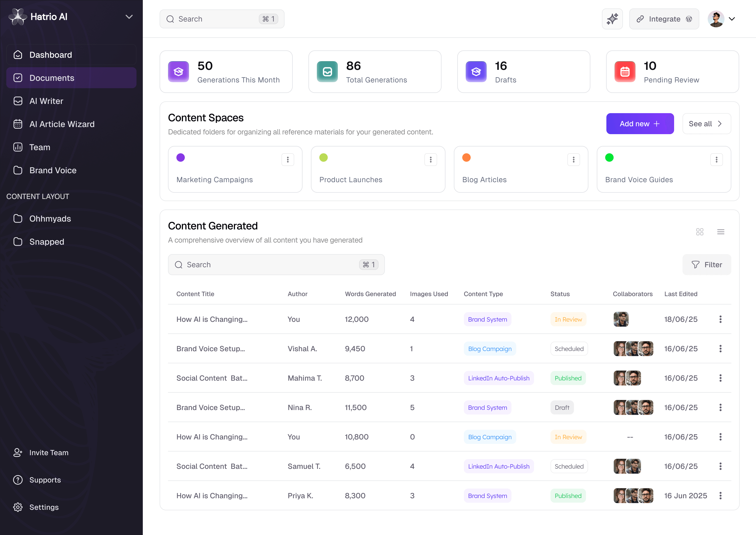
Task: Open Marketing Campaigns three-dot menu
Action: [288, 160]
